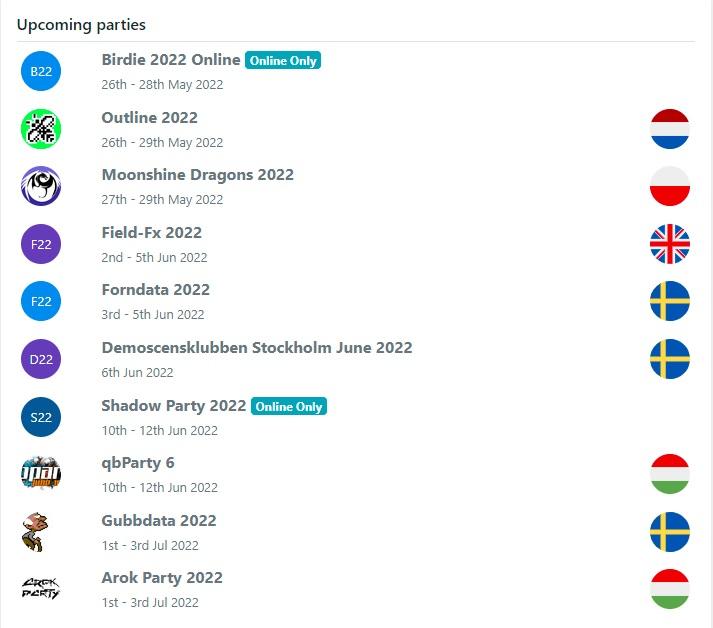Open the Forndata 2022 party link
Screen dimensions: 713x628
pos(156,290)
